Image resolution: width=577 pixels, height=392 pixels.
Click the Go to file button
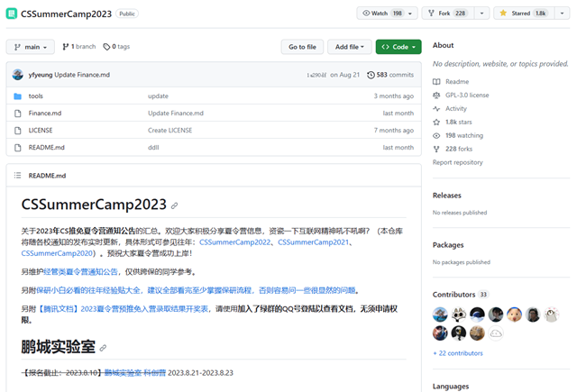click(x=302, y=47)
